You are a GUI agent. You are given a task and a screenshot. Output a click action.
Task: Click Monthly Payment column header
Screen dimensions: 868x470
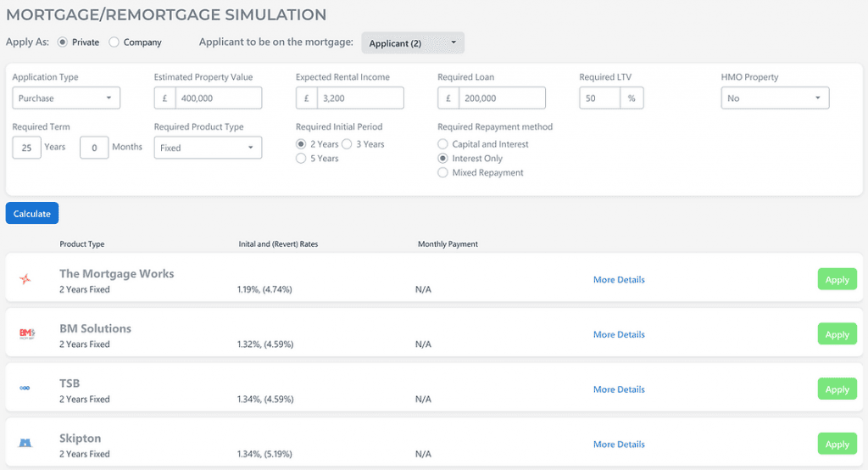coord(448,243)
